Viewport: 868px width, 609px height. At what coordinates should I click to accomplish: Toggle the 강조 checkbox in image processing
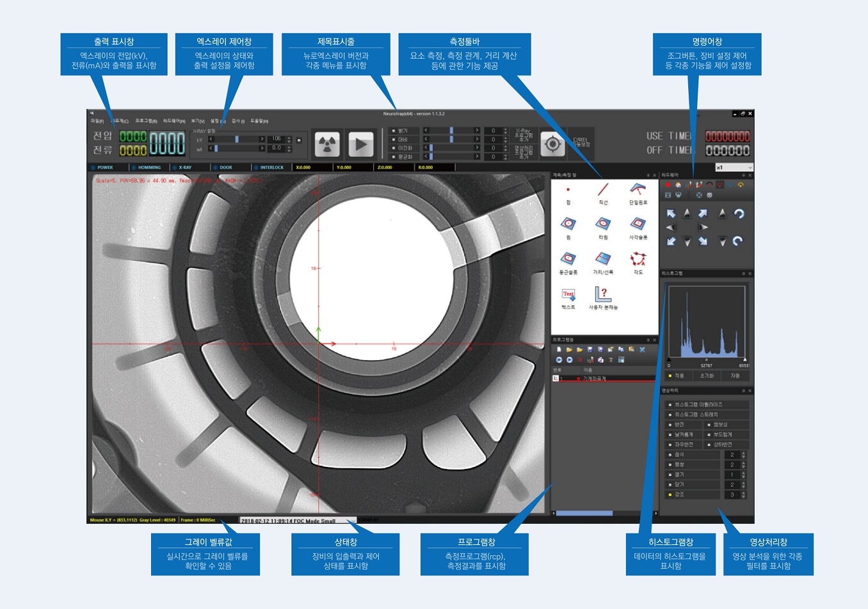[670, 494]
